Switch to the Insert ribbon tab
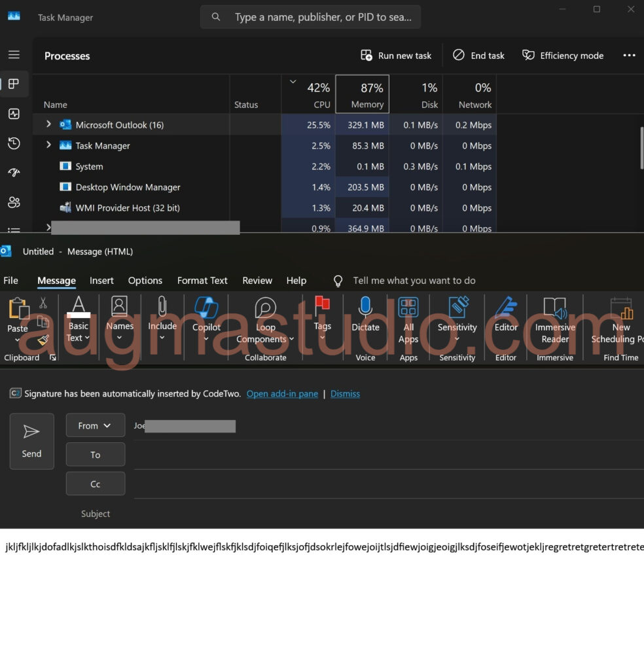The image size is (644, 670). (x=101, y=281)
